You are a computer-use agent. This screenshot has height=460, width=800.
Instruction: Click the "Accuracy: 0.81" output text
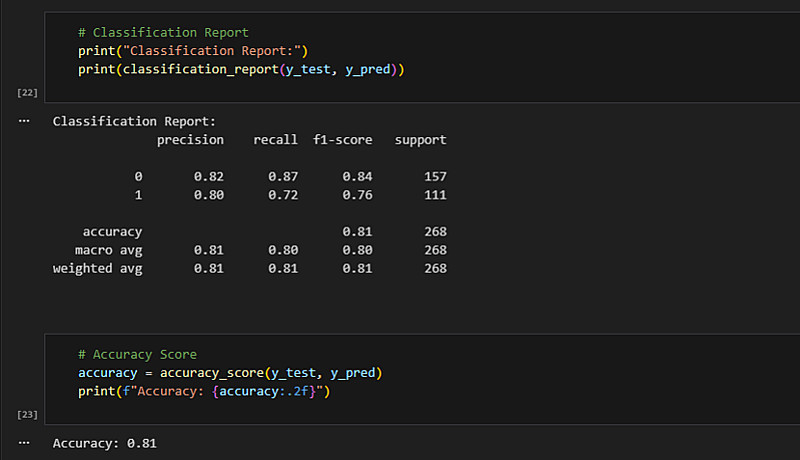(x=105, y=442)
